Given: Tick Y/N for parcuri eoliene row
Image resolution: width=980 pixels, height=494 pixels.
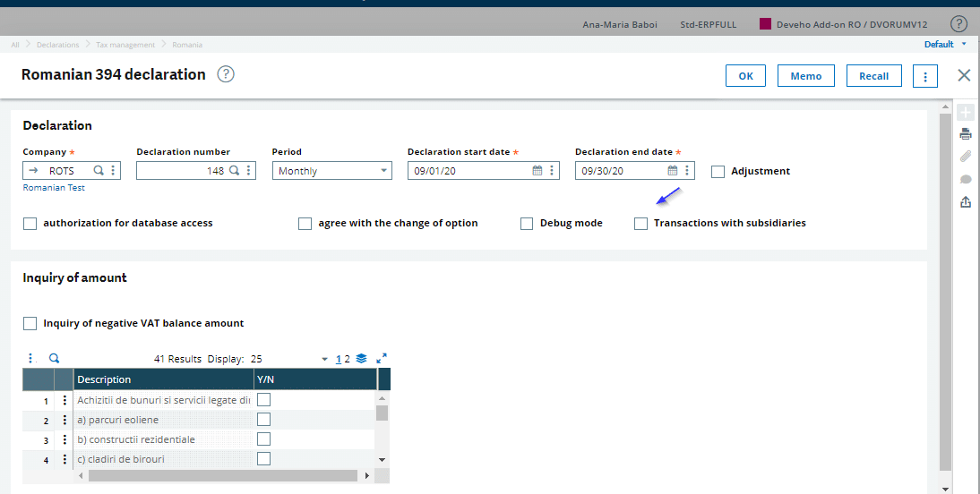Looking at the screenshot, I should (263, 419).
